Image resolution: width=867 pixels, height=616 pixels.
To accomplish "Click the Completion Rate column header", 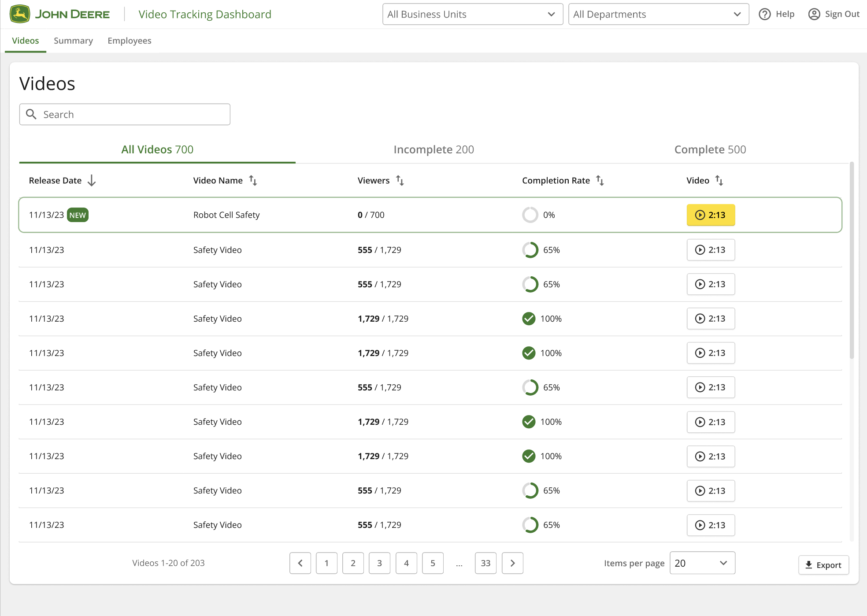I will point(556,180).
